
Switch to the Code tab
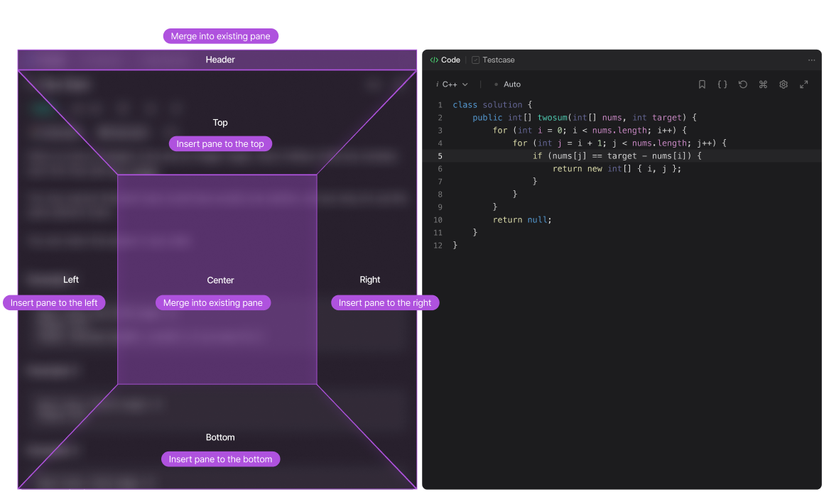tap(445, 60)
